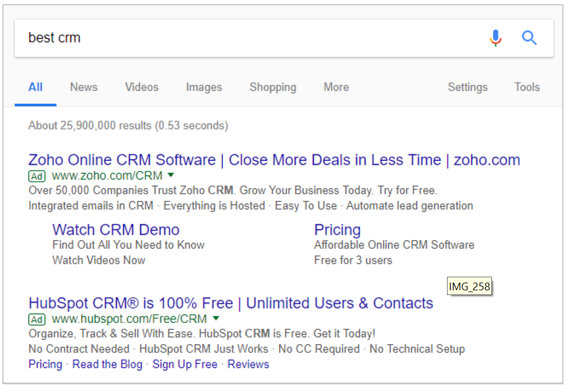
Task: Click the voice search microphone icon
Action: (x=495, y=38)
